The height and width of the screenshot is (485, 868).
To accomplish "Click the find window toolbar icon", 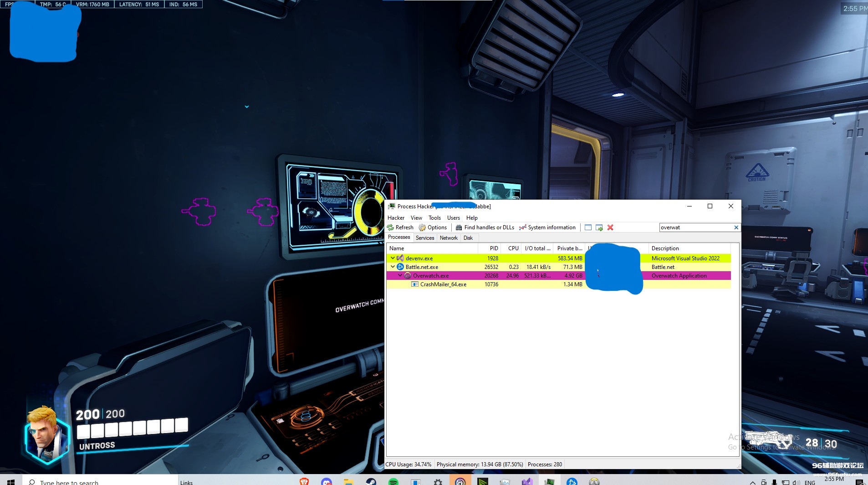I will pyautogui.click(x=588, y=227).
